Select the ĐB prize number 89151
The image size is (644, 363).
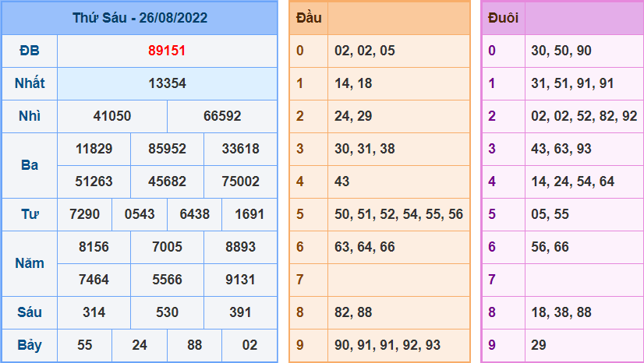tap(167, 51)
